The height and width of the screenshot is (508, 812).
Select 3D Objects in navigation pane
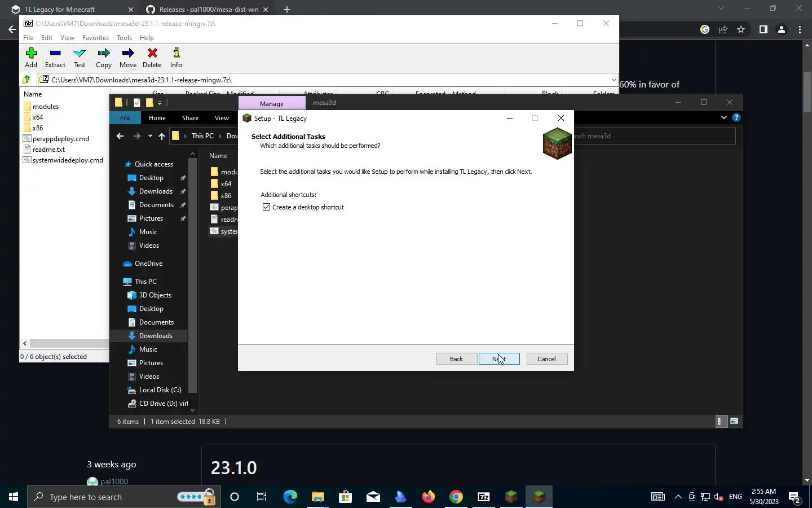(x=149, y=295)
